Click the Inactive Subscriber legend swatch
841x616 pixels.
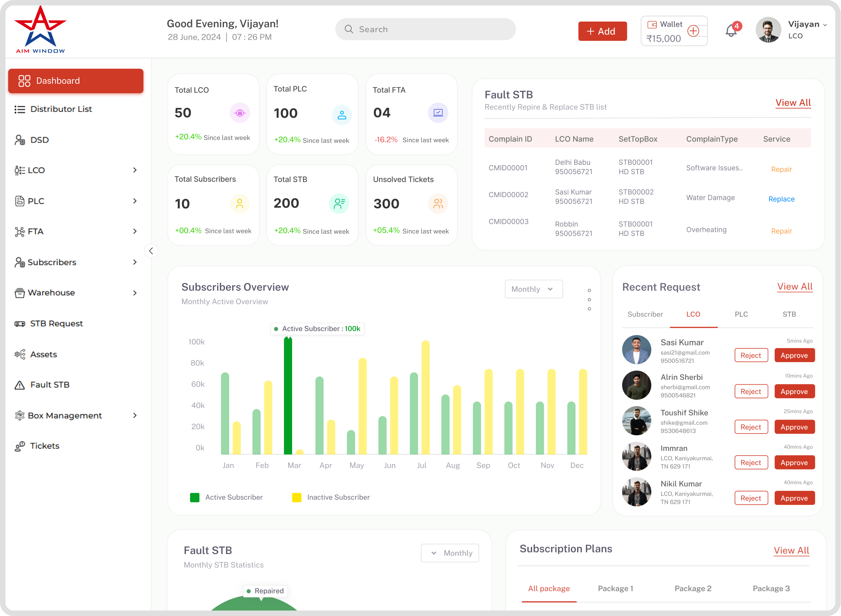point(297,498)
